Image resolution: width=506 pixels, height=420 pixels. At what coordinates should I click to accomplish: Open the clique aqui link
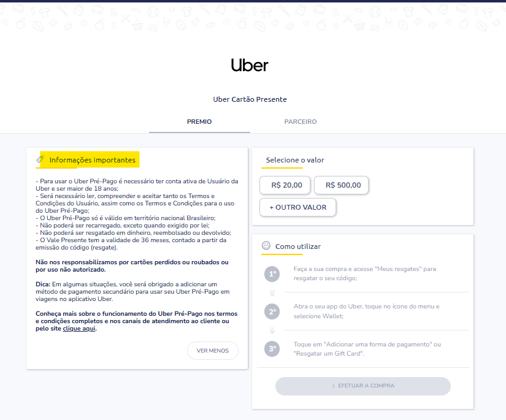[x=79, y=329]
